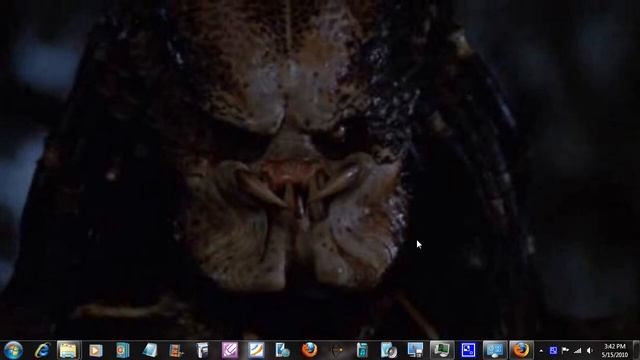The image size is (640, 360).
Task: Click the bright blue square taskbar icon
Action: pos(468,350)
